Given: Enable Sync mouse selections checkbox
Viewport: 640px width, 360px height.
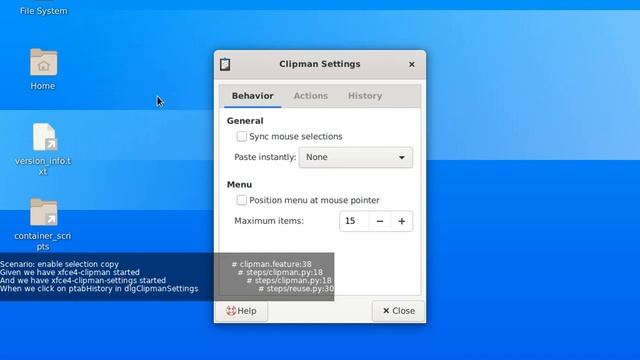Looking at the screenshot, I should pos(242,136).
